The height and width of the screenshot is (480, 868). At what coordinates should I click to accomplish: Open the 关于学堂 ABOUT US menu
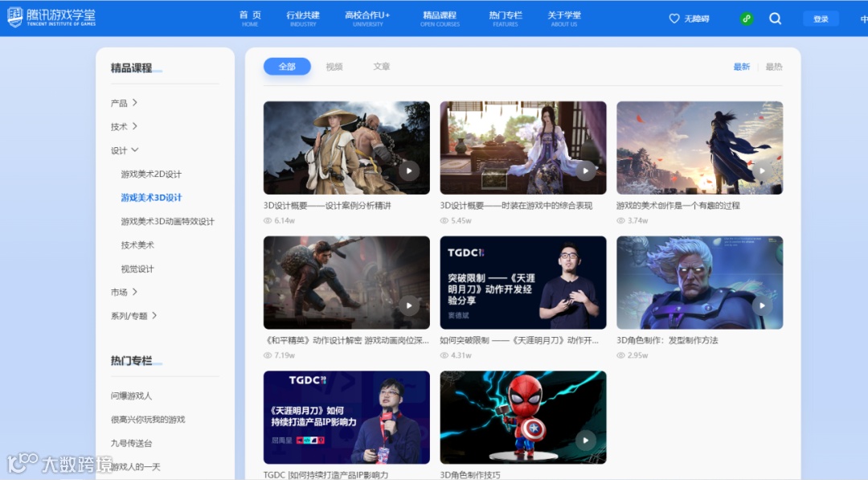[x=564, y=18]
